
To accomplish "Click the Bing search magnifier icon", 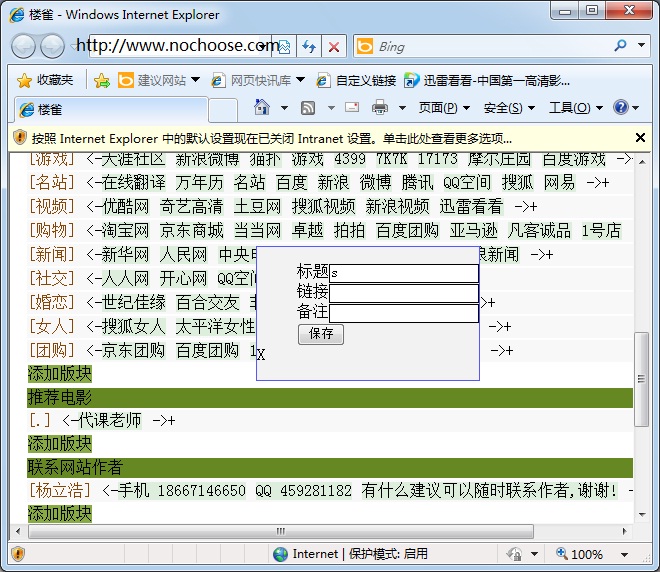I will (620, 45).
